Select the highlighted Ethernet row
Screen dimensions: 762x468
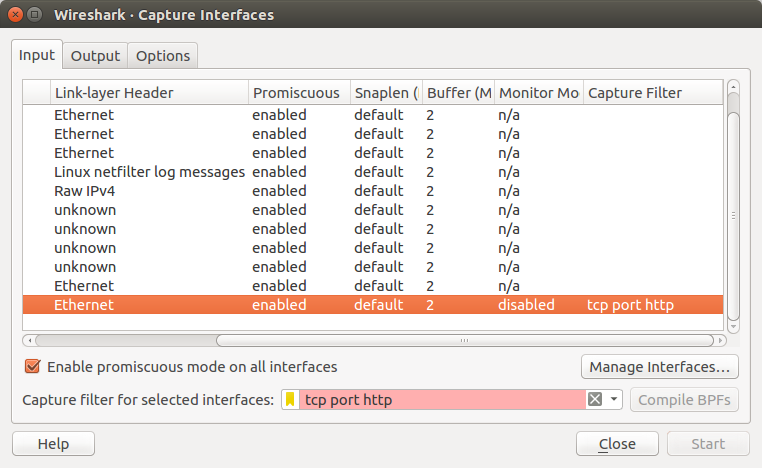coord(373,305)
